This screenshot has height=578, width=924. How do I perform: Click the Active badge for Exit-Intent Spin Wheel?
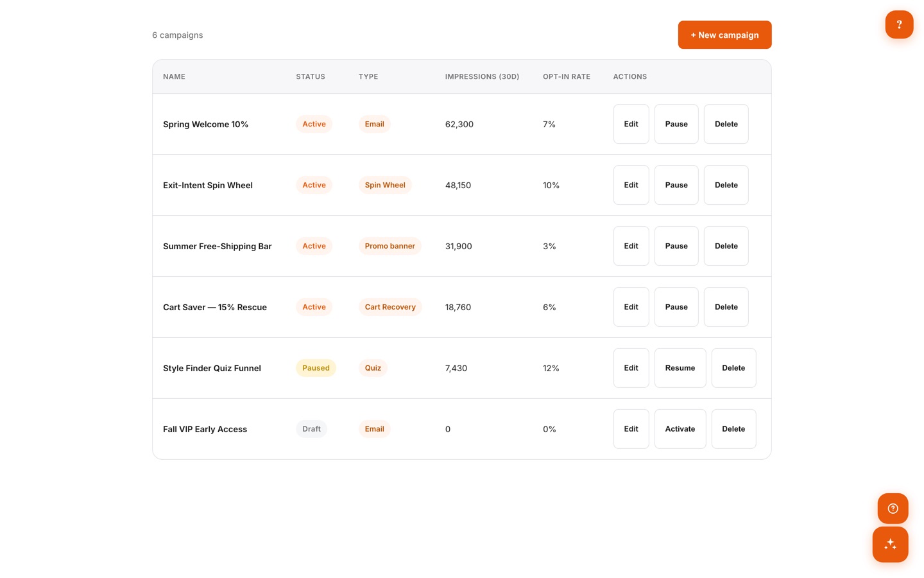point(314,185)
